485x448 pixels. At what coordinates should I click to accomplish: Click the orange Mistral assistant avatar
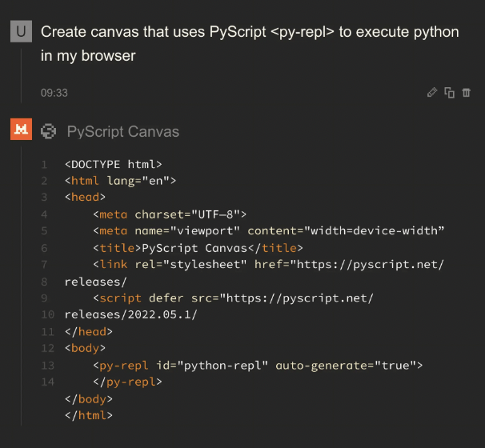[21, 130]
